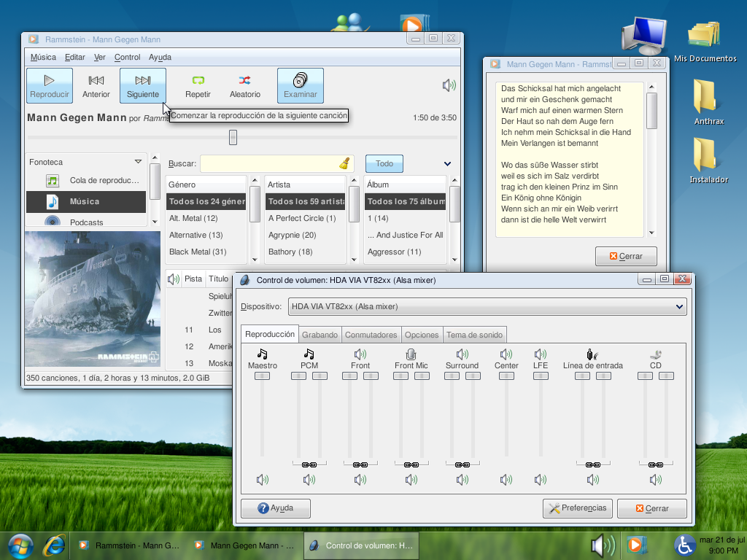Switch to the Grabando tab
This screenshot has width=747, height=560.
(320, 335)
